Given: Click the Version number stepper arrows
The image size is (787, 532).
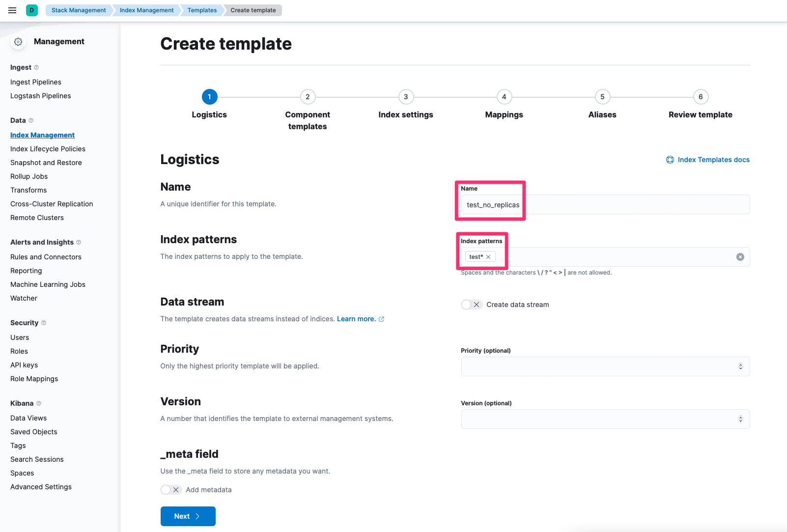Looking at the screenshot, I should coord(740,419).
